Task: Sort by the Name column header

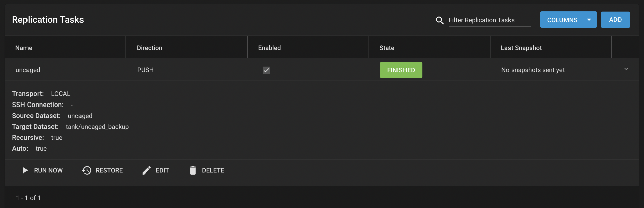Action: 24,48
